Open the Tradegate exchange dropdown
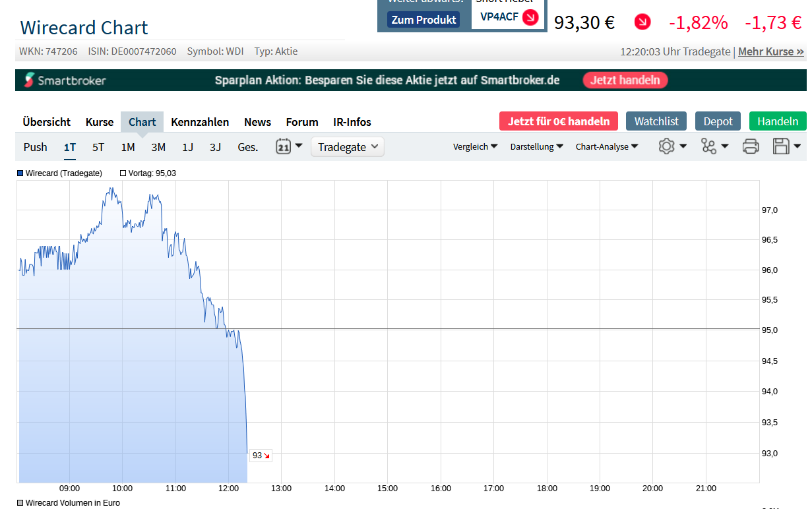This screenshot has width=812, height=509. 347,146
